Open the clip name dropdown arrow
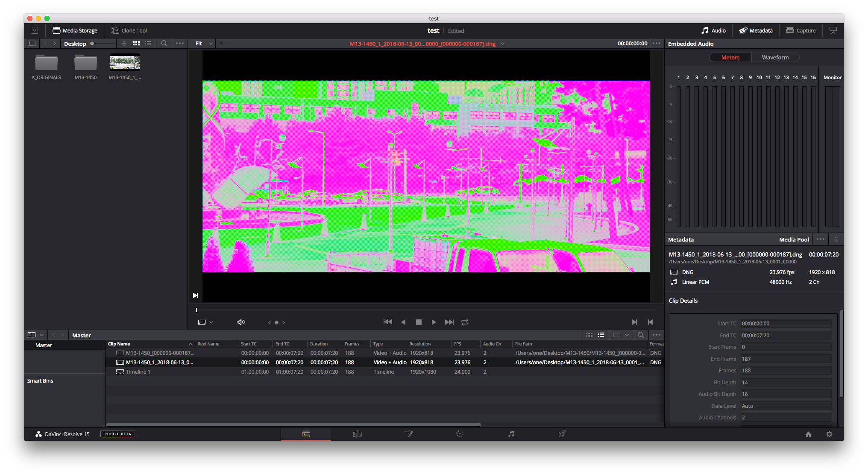 (x=503, y=44)
